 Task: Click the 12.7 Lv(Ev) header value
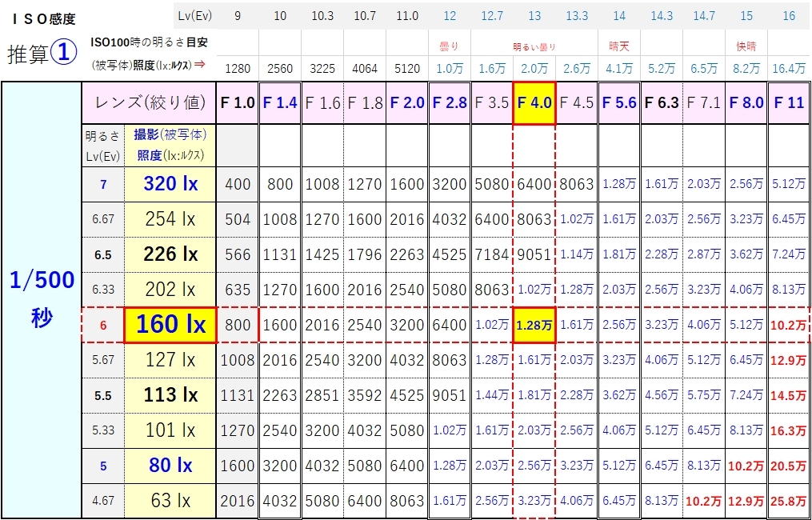pos(492,16)
